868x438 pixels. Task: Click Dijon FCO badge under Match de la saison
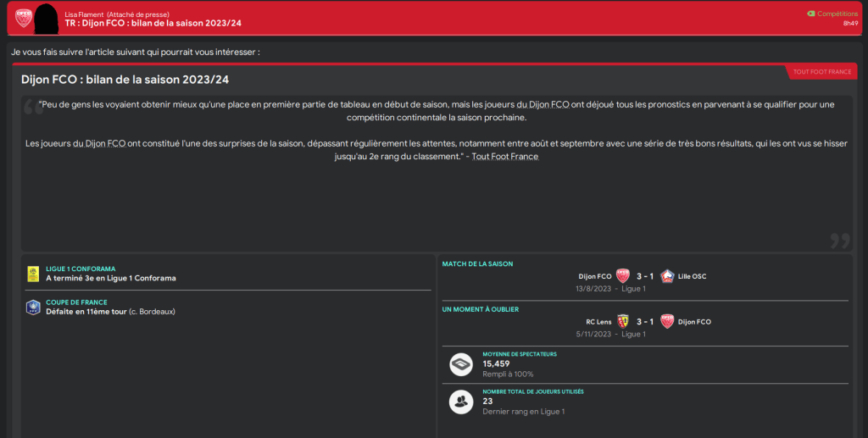(x=623, y=276)
